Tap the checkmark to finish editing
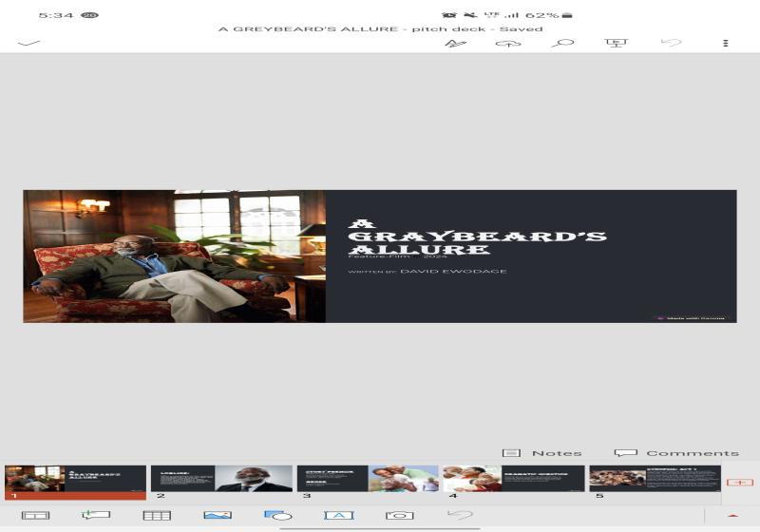Screen dimensions: 760x532 (28, 43)
